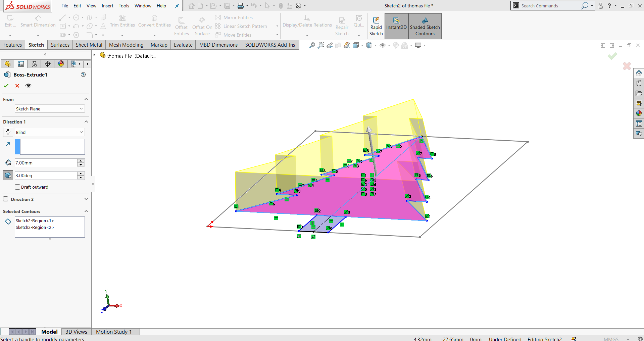Open the Appearances task pane tab

click(x=639, y=113)
